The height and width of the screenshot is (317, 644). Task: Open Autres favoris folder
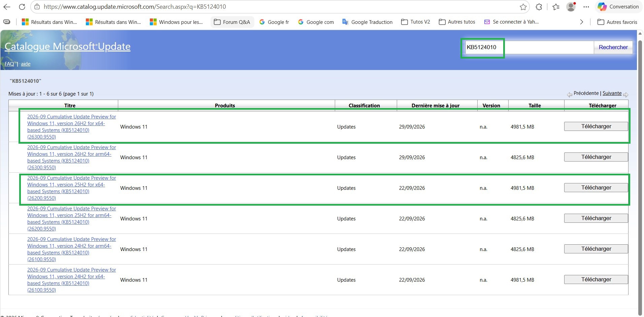617,22
